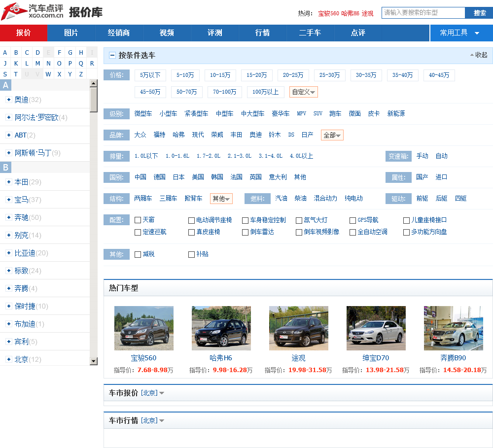The width and height of the screenshot is (493, 448).
Task: Expand the 本田 brand plus icon
Action: (x=9, y=182)
